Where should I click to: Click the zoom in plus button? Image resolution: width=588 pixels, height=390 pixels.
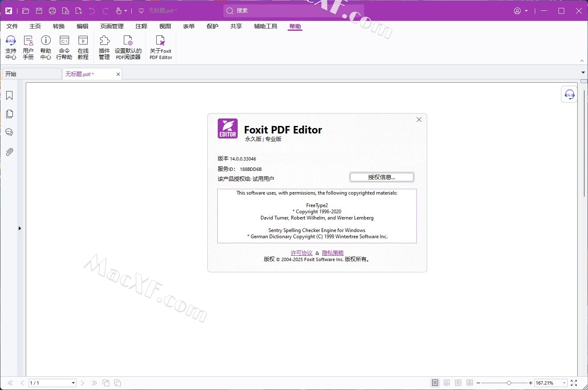pyautogui.click(x=531, y=383)
